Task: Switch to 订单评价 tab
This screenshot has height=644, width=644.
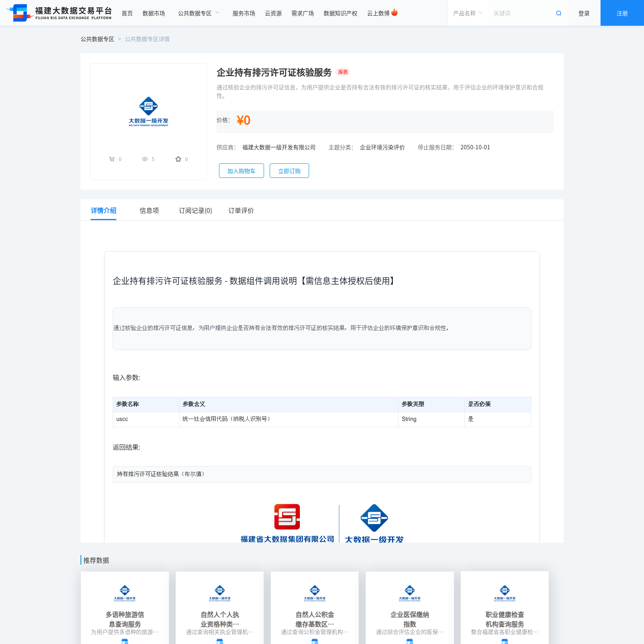Action: tap(241, 211)
